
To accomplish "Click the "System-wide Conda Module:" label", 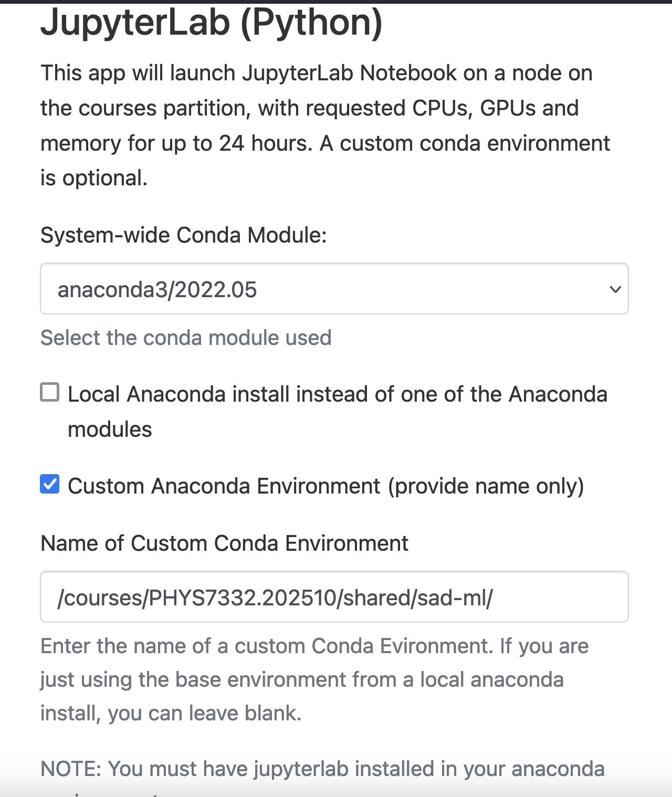I will click(184, 235).
